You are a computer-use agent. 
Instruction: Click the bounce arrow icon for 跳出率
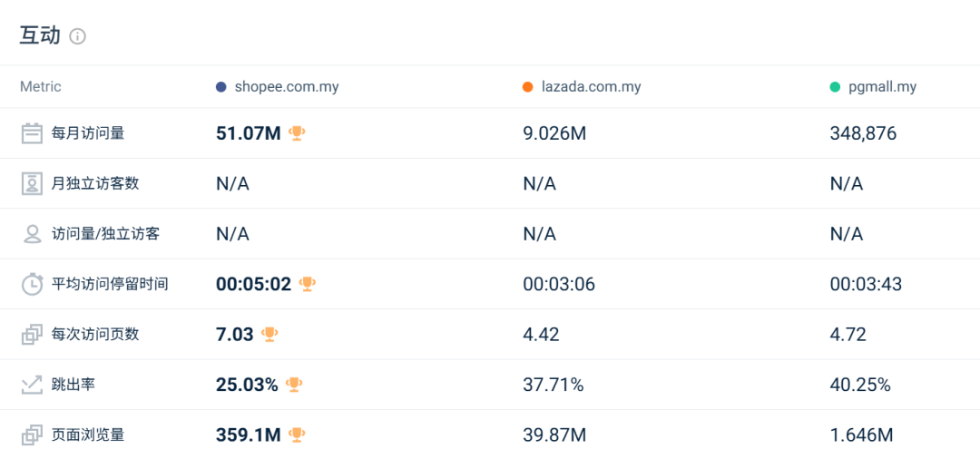pos(32,385)
